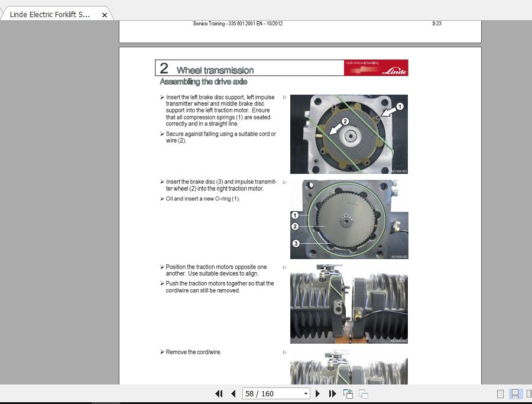Click the Position the traction motors text

point(216,270)
